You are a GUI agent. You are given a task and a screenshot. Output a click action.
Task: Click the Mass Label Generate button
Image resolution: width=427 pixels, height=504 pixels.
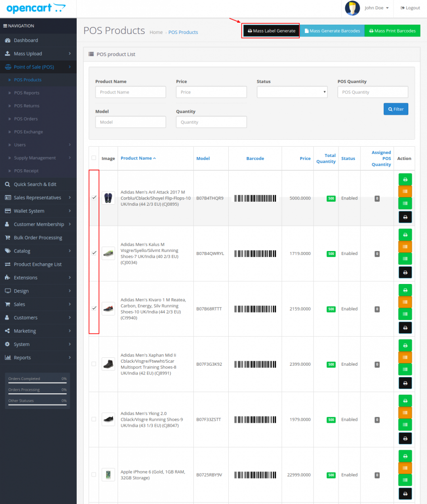tap(271, 31)
